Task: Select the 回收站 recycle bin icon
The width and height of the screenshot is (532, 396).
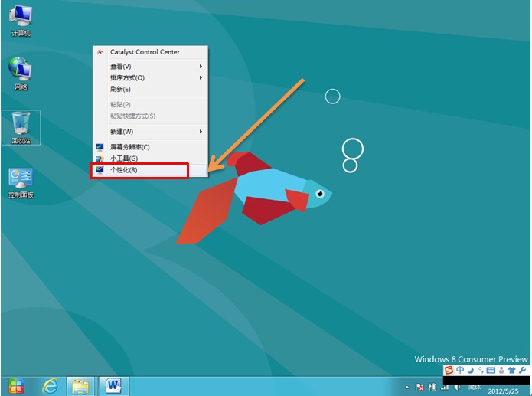Action: point(21,128)
